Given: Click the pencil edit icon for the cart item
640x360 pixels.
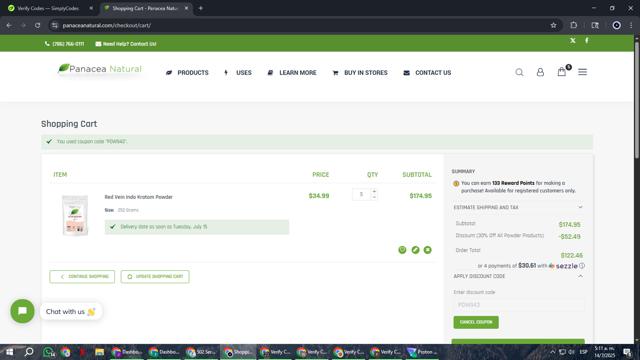Looking at the screenshot, I should [415, 250].
